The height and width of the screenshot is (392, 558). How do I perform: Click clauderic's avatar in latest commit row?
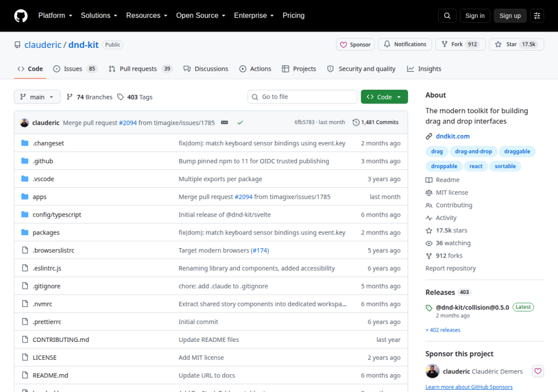click(24, 122)
